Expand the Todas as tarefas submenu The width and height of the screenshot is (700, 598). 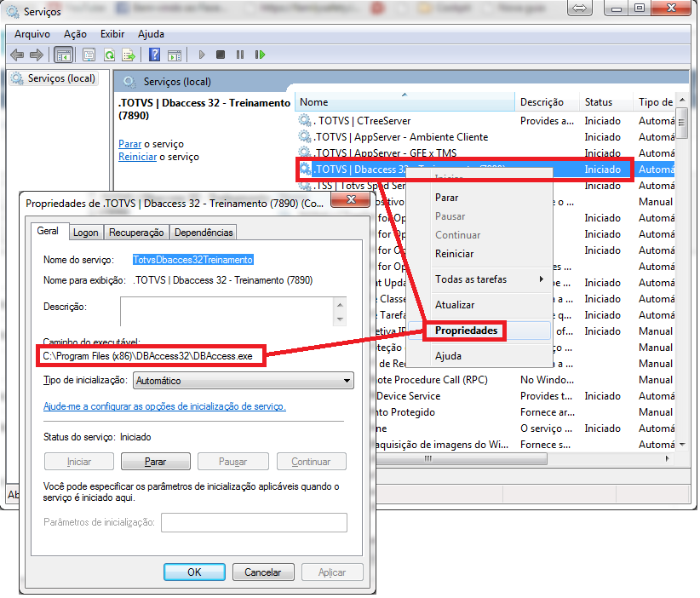click(x=480, y=279)
